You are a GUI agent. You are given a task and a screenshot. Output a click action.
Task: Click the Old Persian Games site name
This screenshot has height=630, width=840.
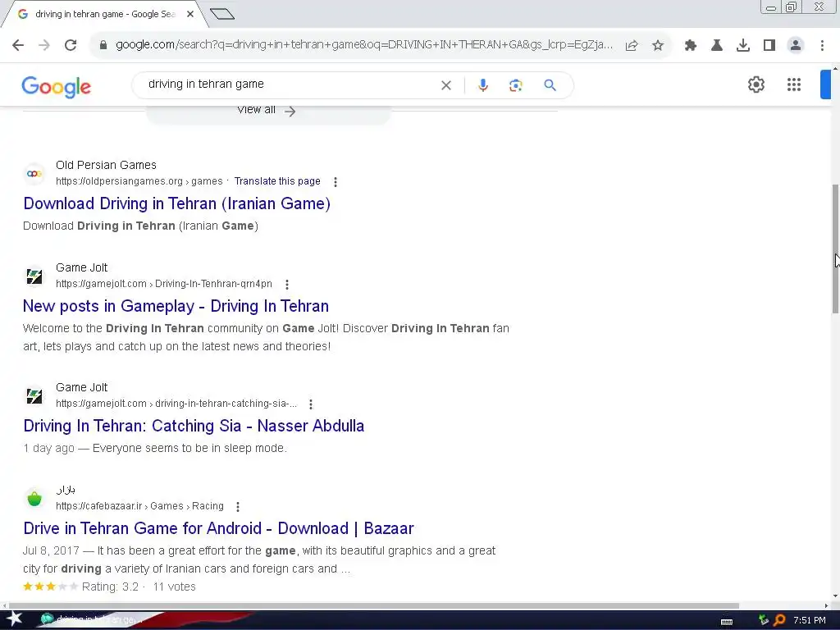tap(106, 165)
